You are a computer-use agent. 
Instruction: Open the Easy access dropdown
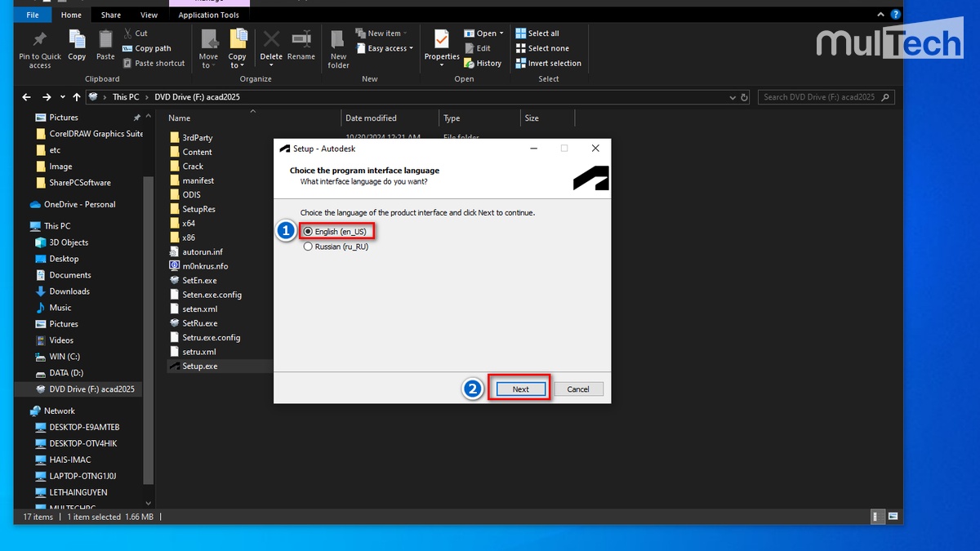tap(390, 48)
